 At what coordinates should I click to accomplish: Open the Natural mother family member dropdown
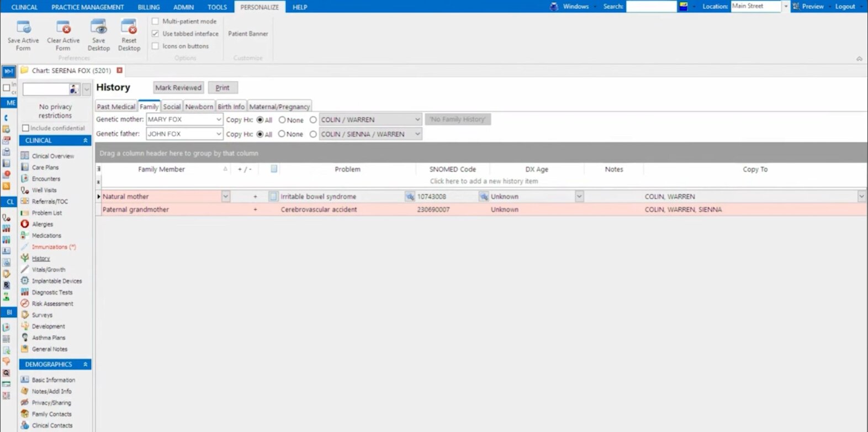(225, 196)
